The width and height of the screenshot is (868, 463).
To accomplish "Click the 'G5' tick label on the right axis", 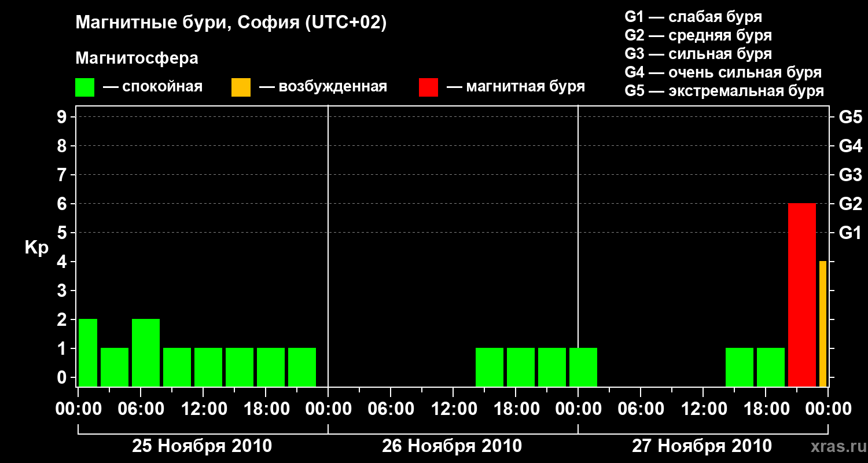I will pos(851,117).
